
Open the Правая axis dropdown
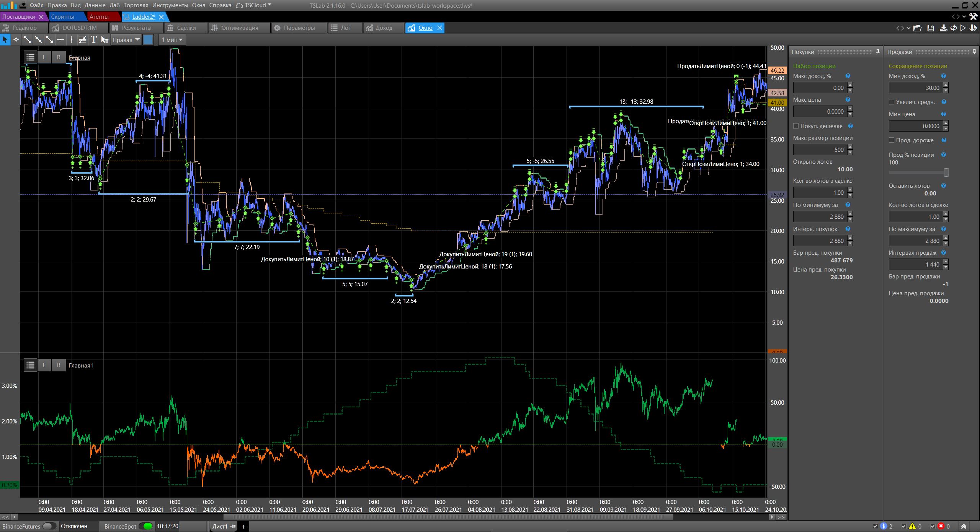click(x=126, y=40)
